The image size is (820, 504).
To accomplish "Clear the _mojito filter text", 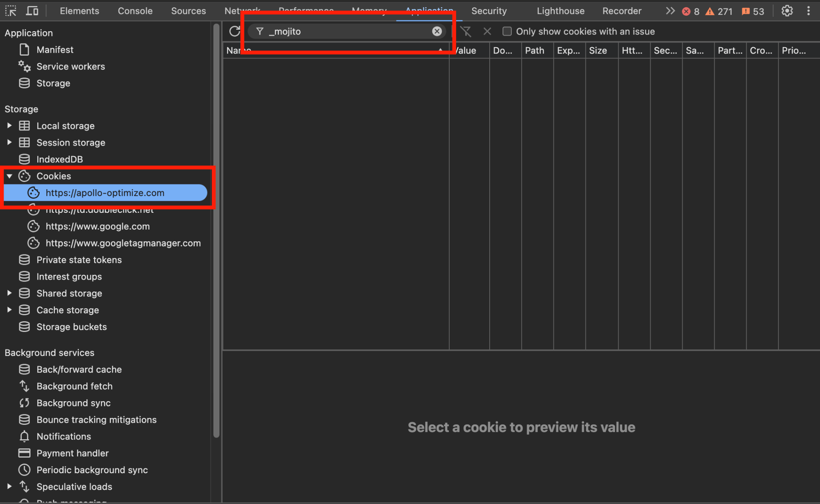I will [437, 31].
